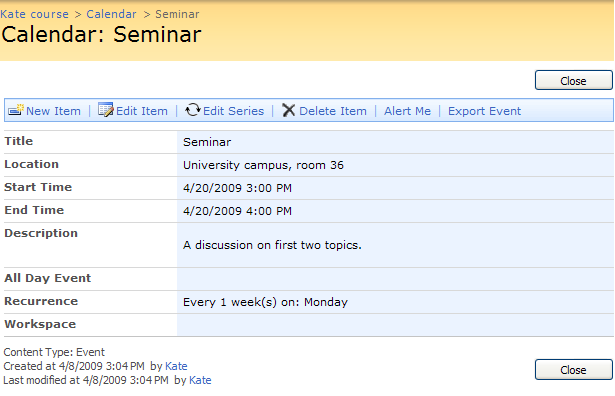Click the Edit Series circular arrows icon

[x=193, y=110]
